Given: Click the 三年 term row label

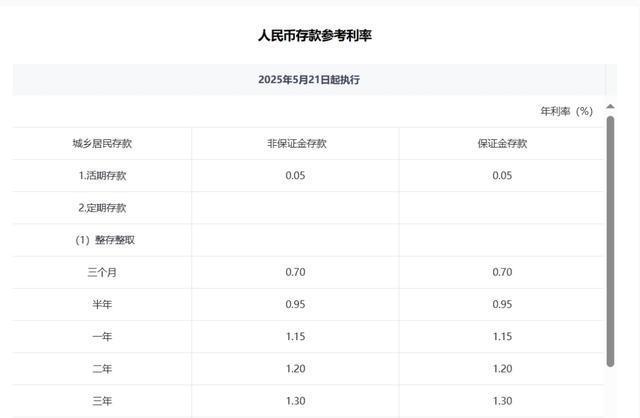Looking at the screenshot, I should point(102,401).
